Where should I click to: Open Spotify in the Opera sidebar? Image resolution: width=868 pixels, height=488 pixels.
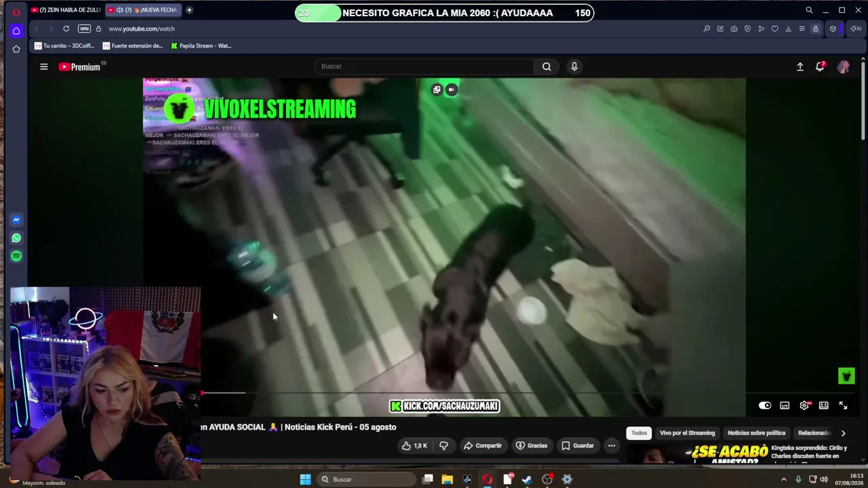[16, 256]
